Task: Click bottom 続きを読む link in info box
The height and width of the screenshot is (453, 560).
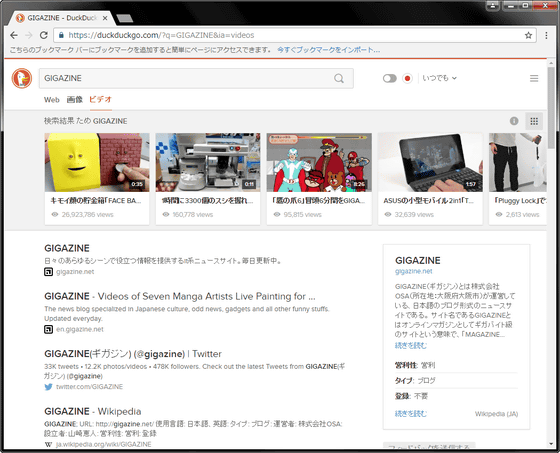Action: pos(411,414)
